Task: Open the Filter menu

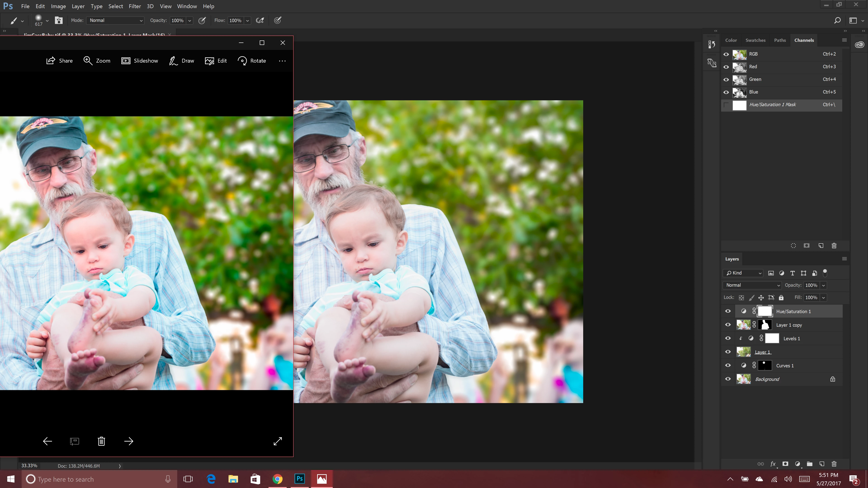Action: pyautogui.click(x=134, y=6)
